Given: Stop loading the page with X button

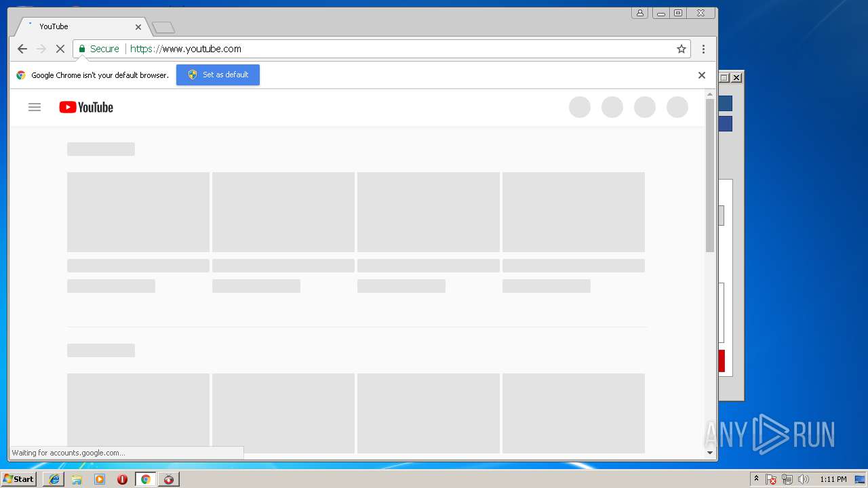Looking at the screenshot, I should point(60,49).
